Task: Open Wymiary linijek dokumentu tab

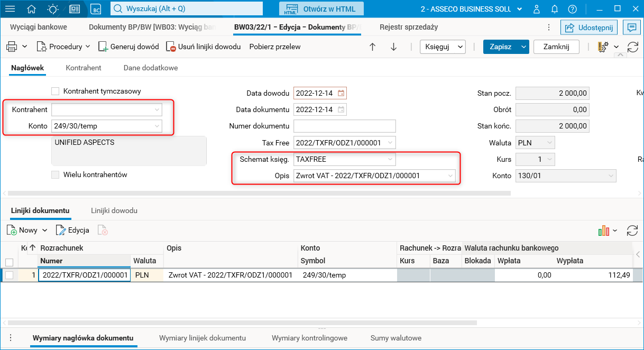Action: click(x=203, y=338)
